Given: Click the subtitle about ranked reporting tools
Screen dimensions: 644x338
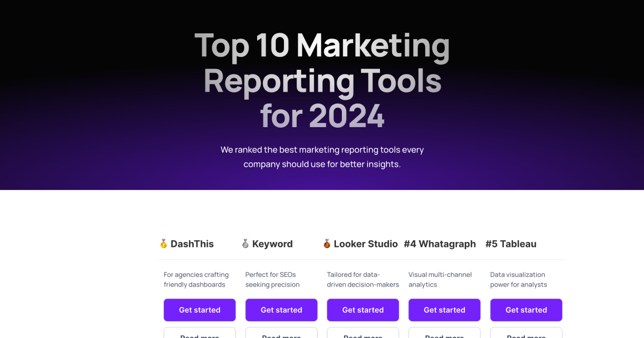Looking at the screenshot, I should click(322, 157).
